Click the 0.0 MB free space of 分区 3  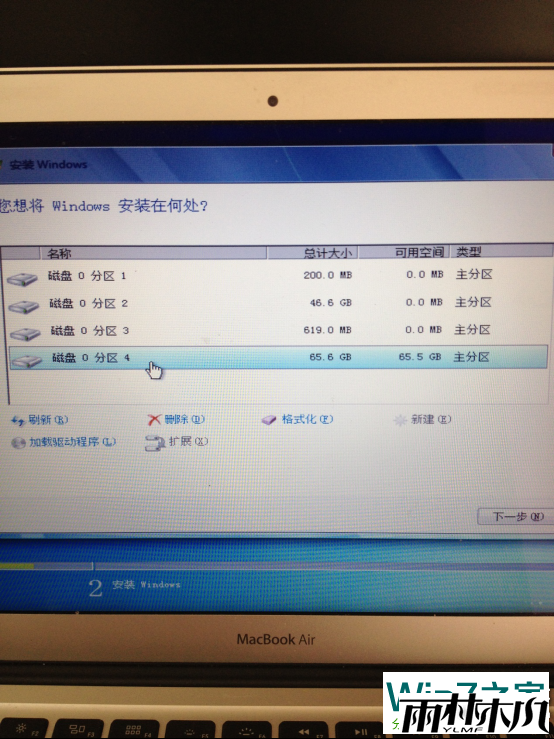423,329
